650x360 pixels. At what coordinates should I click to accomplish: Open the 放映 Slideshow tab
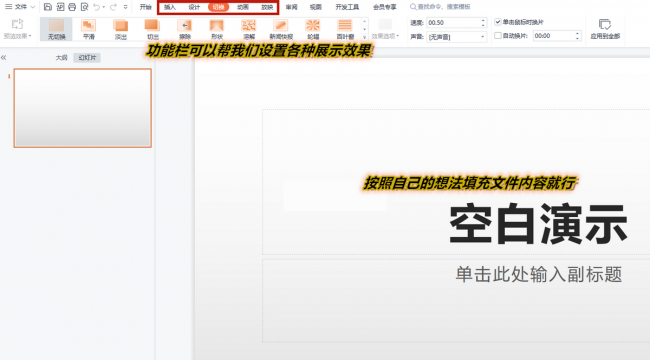point(267,7)
